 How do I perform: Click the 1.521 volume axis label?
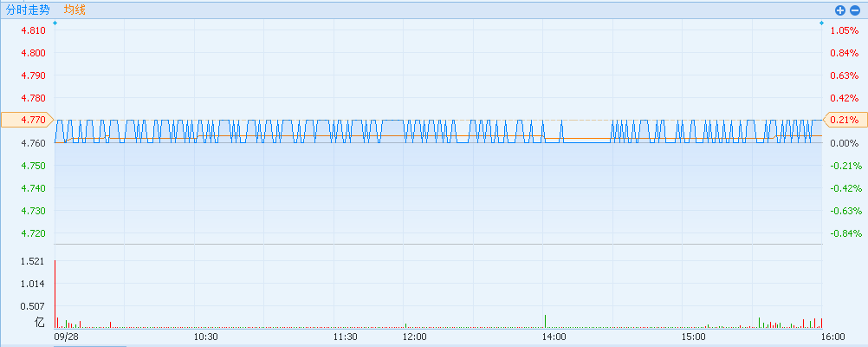point(32,261)
